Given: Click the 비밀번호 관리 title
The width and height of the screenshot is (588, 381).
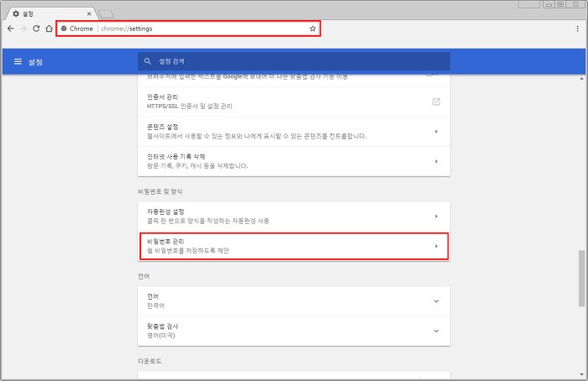Looking at the screenshot, I should click(x=165, y=242).
